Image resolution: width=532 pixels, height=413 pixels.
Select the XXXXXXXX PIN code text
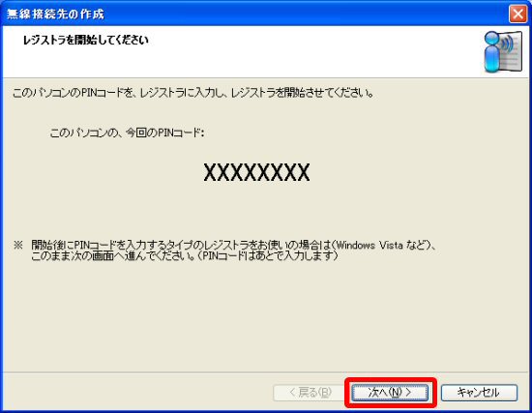pyautogui.click(x=256, y=172)
